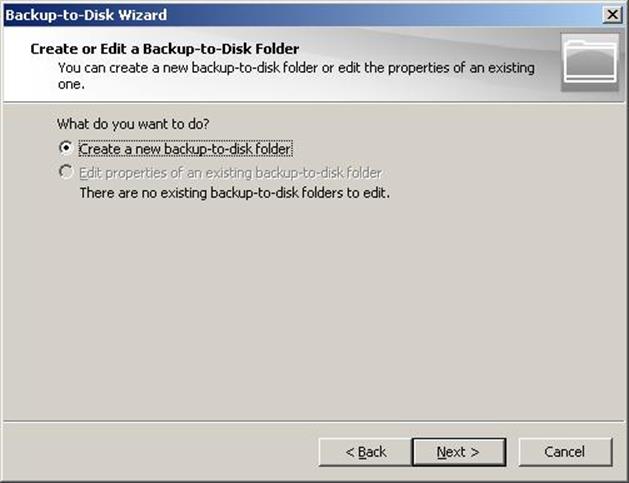Click the "Backup-to-Disk Wizard" title bar text

(87, 15)
